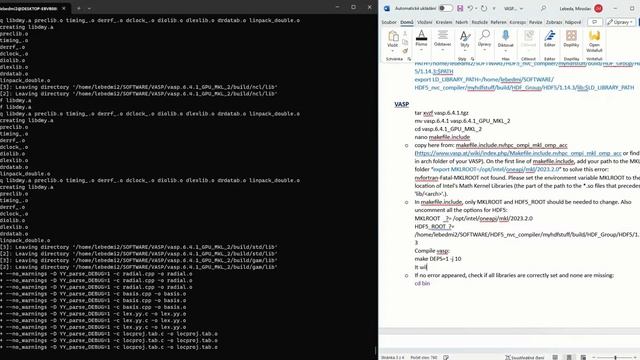The height and width of the screenshot is (360, 640).
Task: Open the Customize Quick Access Toolbar dropdown
Action: pos(494,9)
